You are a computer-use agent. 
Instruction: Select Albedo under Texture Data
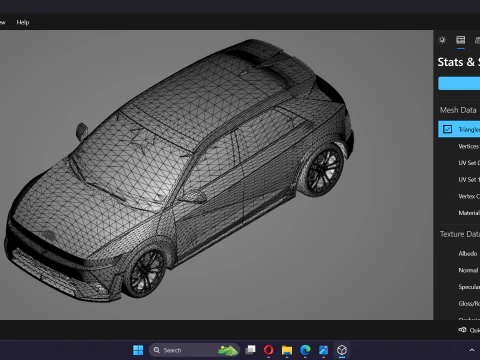pos(459,254)
